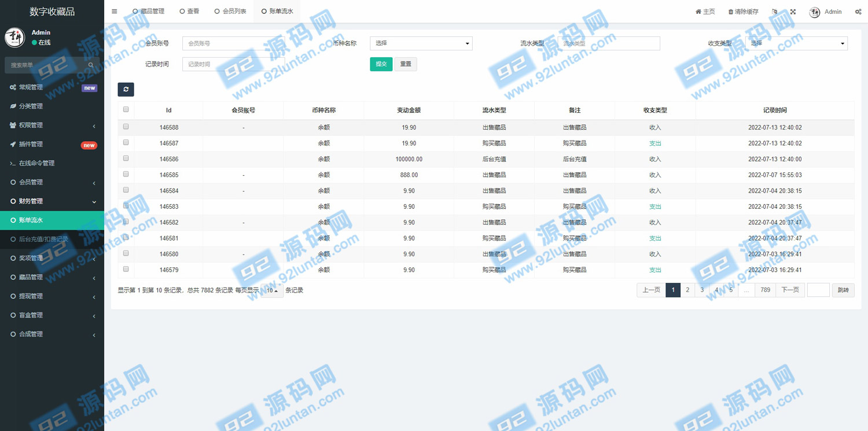
Task: Click the 重置 reset button
Action: pyautogui.click(x=406, y=64)
